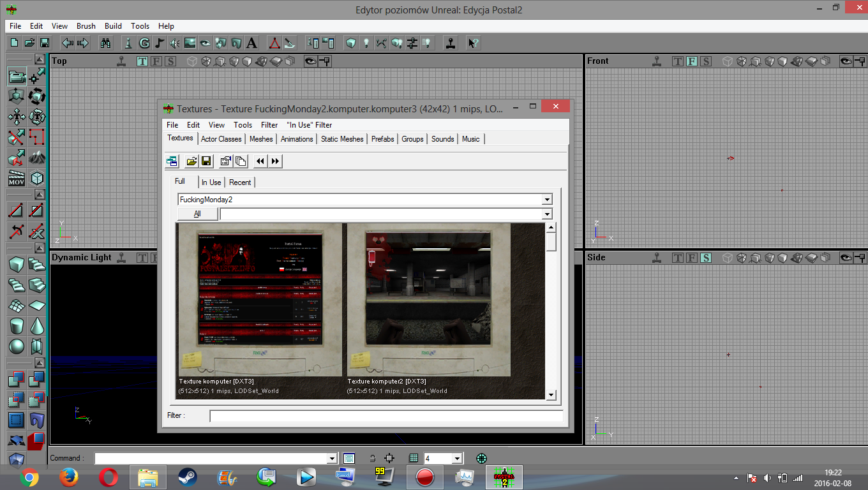The width and height of the screenshot is (868, 490).
Task: Open a package in Textures browser toolbar
Action: [191, 161]
